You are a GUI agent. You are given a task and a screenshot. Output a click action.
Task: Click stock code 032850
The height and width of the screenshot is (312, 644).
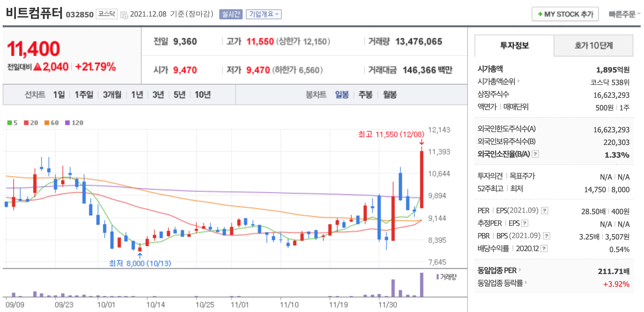pyautogui.click(x=80, y=15)
